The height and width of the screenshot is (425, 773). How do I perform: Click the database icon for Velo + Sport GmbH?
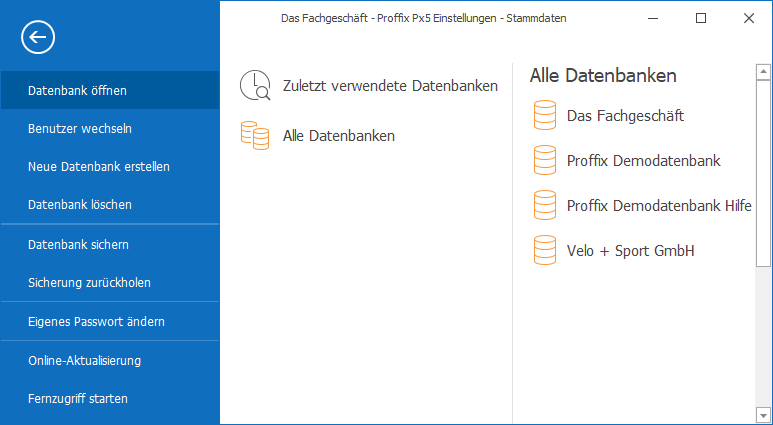[x=545, y=250]
